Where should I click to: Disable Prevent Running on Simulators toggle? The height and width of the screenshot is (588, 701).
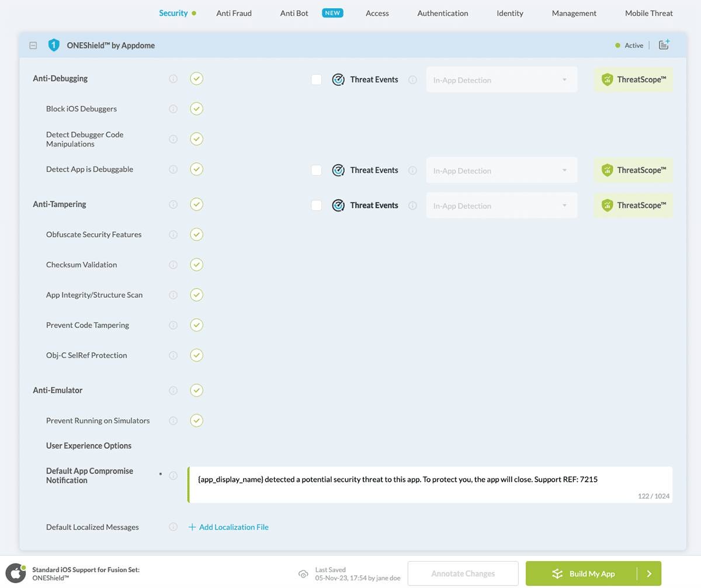(196, 420)
